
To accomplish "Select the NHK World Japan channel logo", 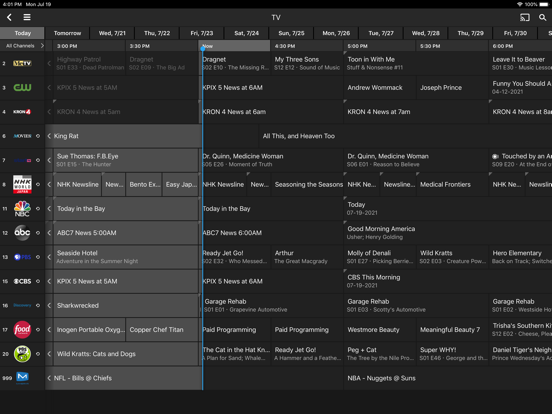I will [22, 184].
